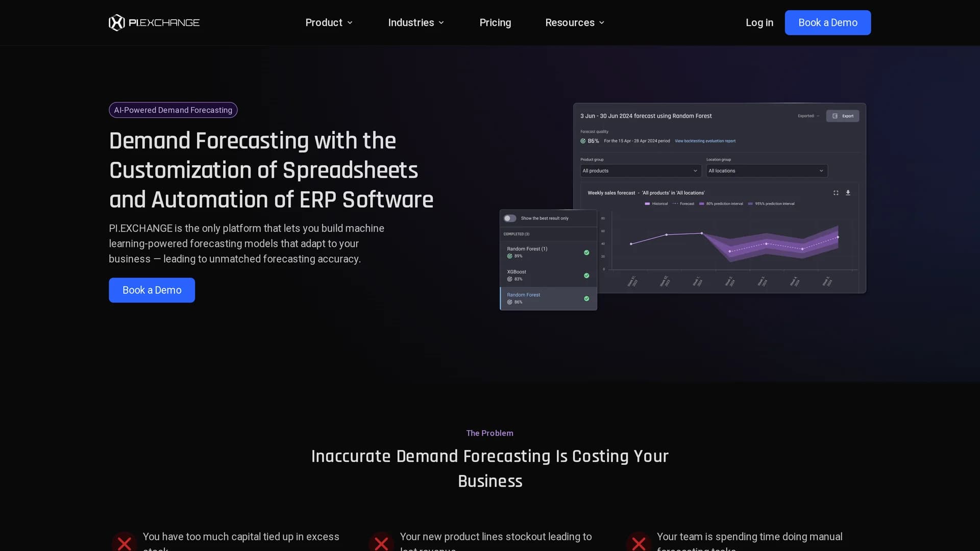Go to the Pricing page
The height and width of the screenshot is (551, 980).
coord(495,22)
